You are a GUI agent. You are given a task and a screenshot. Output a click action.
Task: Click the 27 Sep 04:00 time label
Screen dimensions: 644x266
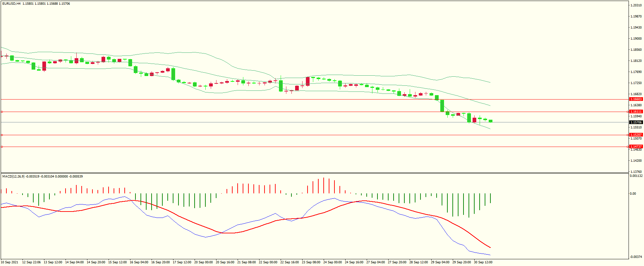point(375,262)
